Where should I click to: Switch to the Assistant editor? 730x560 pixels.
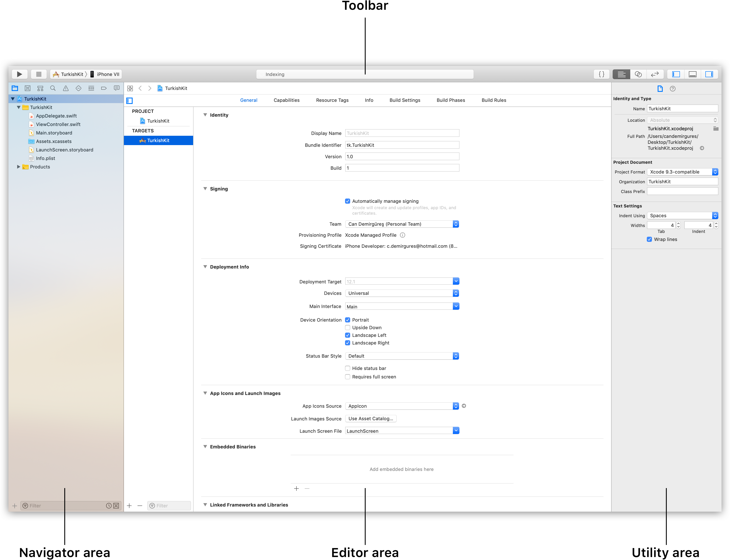click(x=638, y=74)
